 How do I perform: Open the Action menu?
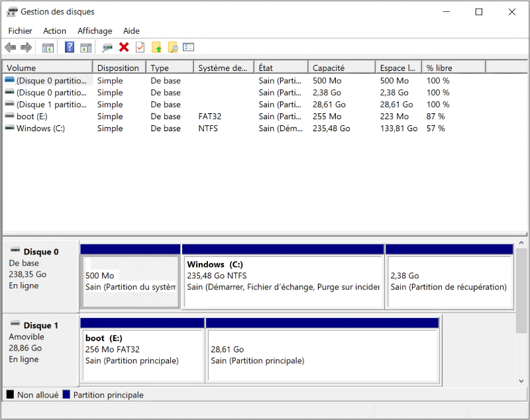[54, 30]
